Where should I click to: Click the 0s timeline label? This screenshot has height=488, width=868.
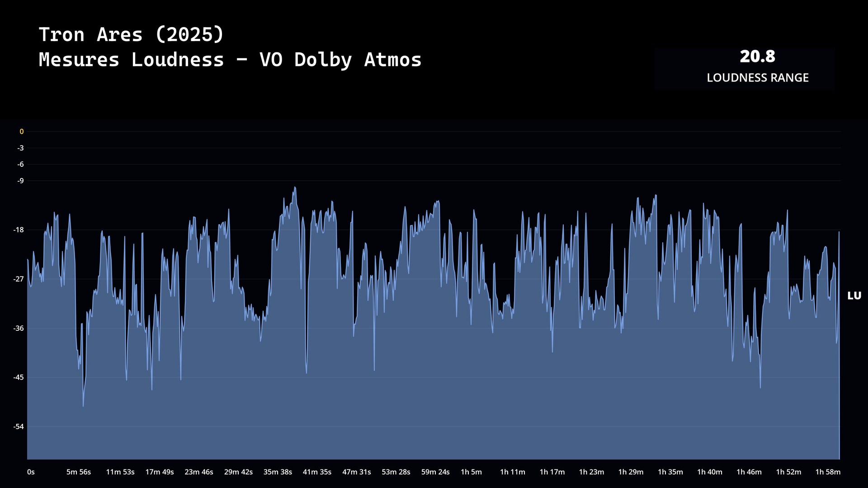31,472
